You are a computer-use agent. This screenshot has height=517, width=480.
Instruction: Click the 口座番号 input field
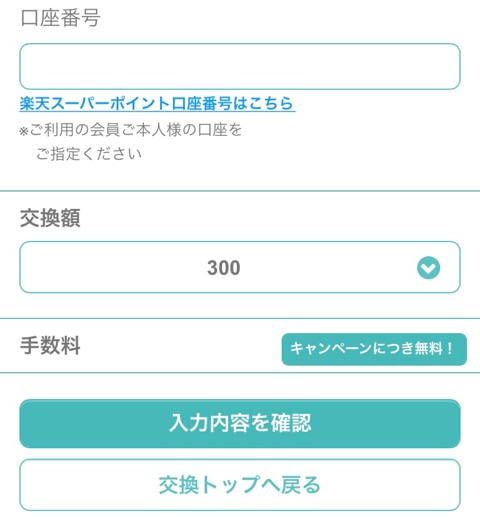point(240,66)
